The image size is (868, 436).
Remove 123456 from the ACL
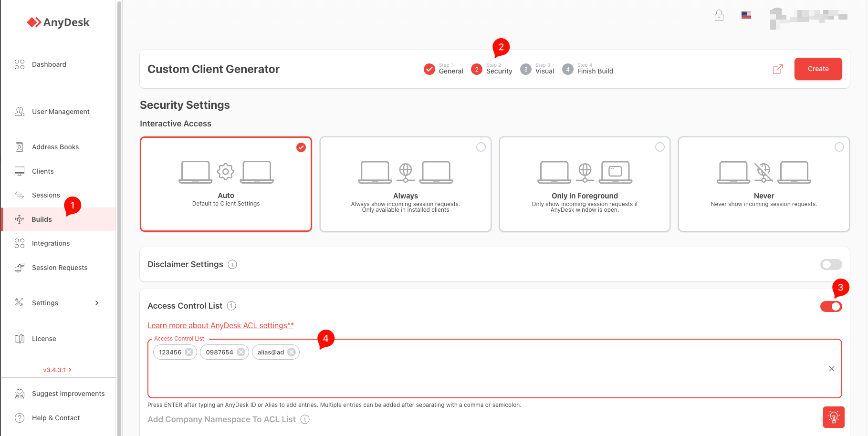[x=189, y=352]
